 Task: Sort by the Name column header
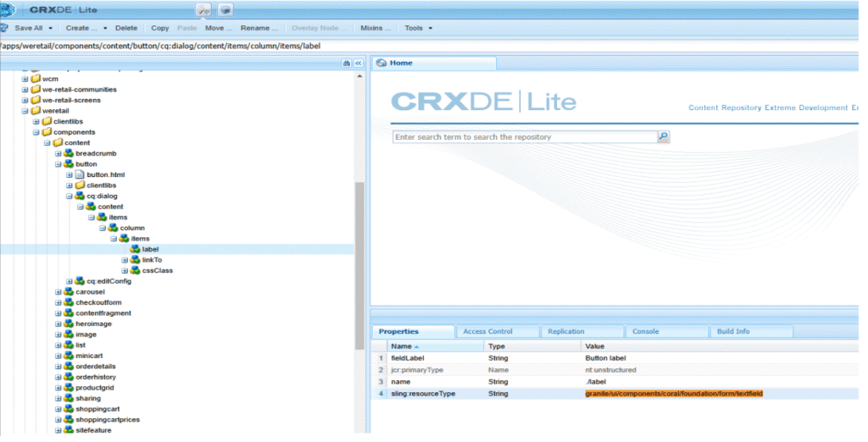[x=435, y=346]
